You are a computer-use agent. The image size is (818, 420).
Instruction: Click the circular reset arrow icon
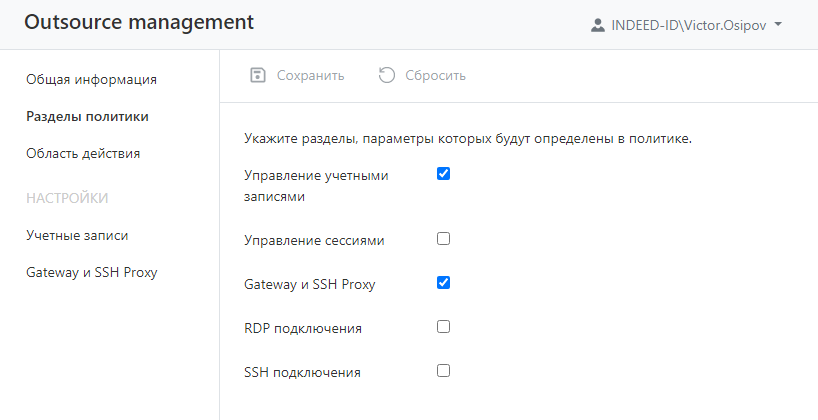387,75
